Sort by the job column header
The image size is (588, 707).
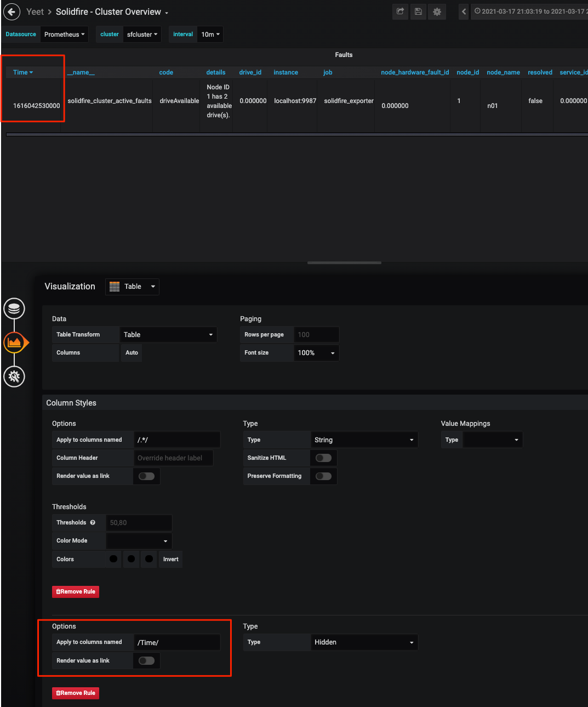click(328, 72)
